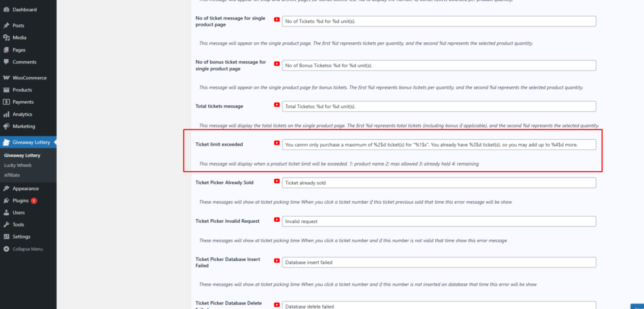Edit the Database insert failed field

click(438, 261)
